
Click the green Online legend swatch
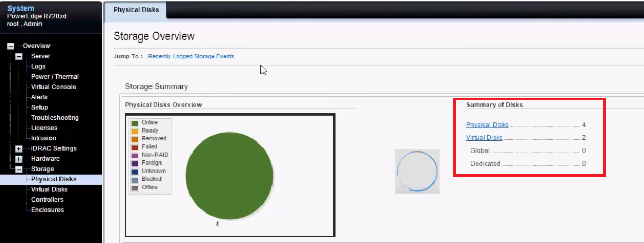[x=135, y=123]
